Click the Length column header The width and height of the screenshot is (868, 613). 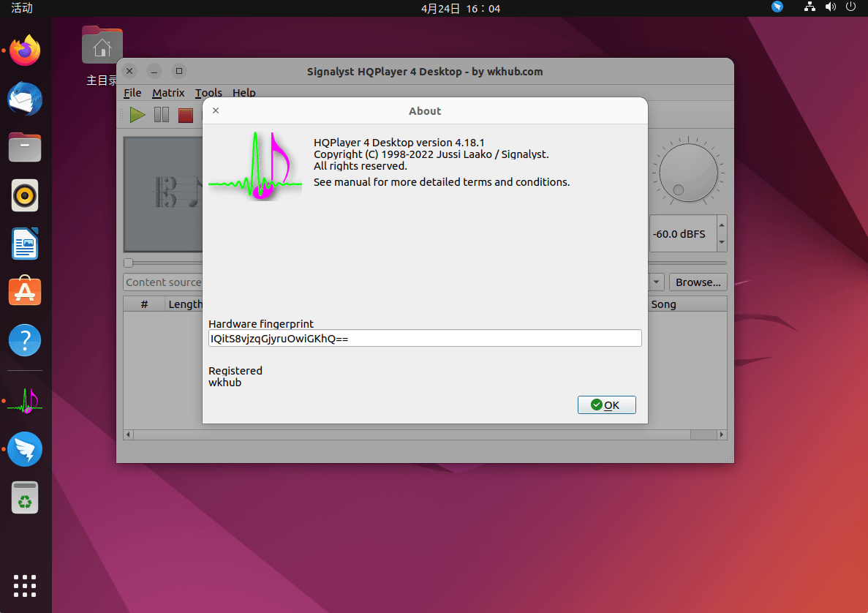coord(185,304)
